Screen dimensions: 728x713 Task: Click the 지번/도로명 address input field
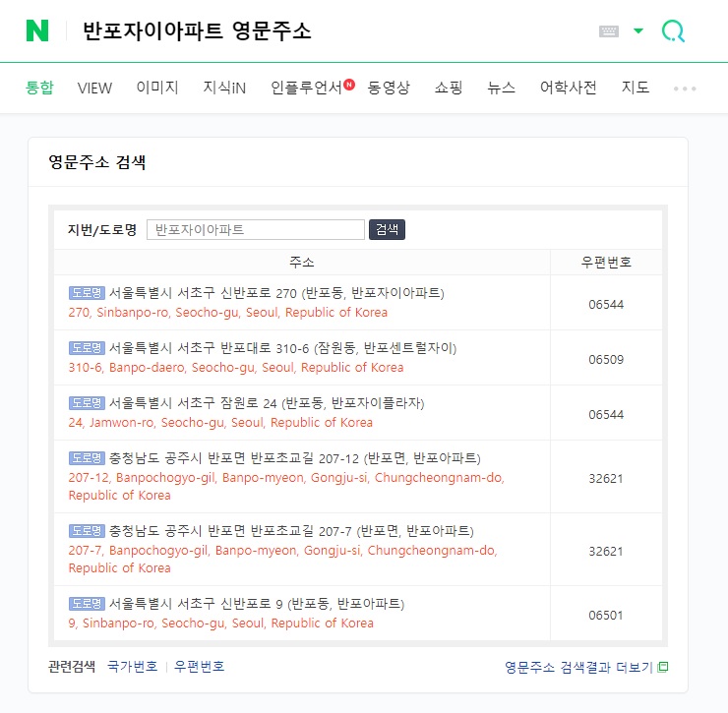256,230
